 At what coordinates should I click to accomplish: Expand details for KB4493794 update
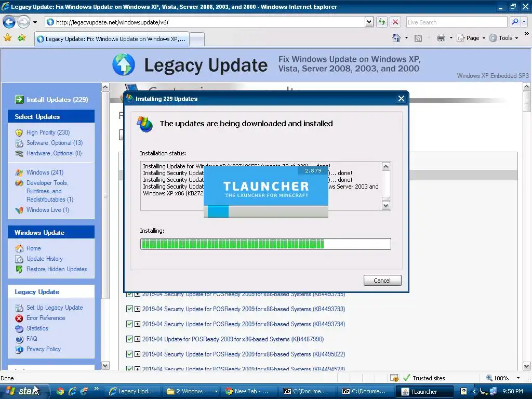[x=137, y=324]
